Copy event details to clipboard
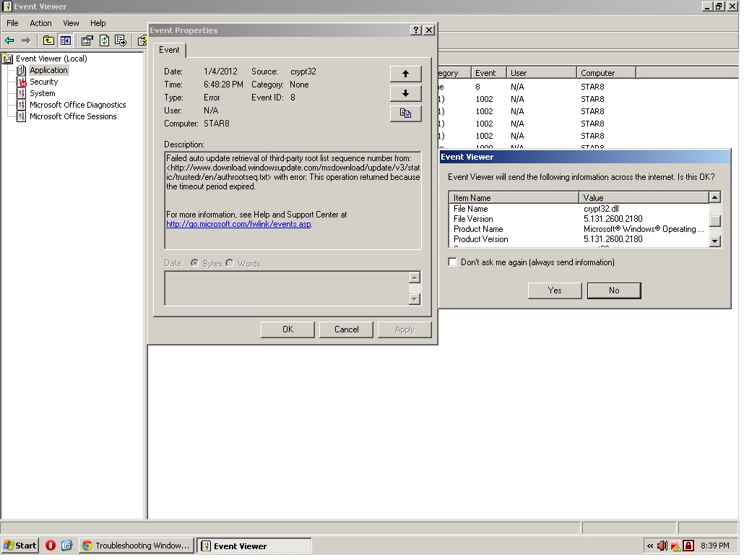The width and height of the screenshot is (744, 560). click(405, 113)
